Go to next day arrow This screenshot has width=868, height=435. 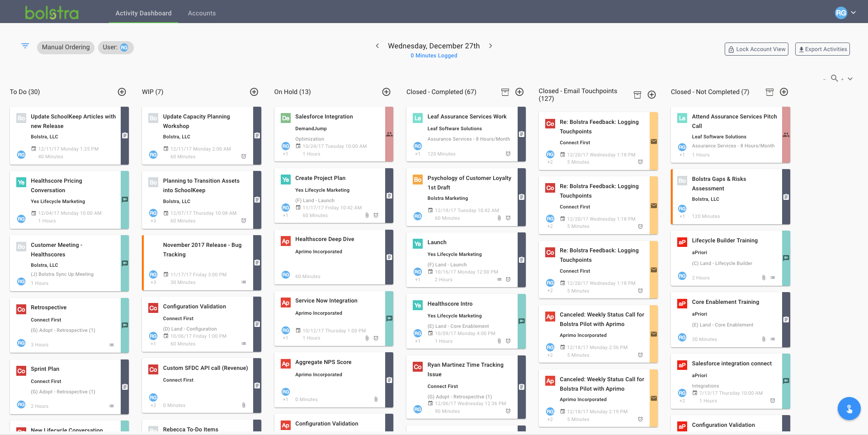pos(491,46)
